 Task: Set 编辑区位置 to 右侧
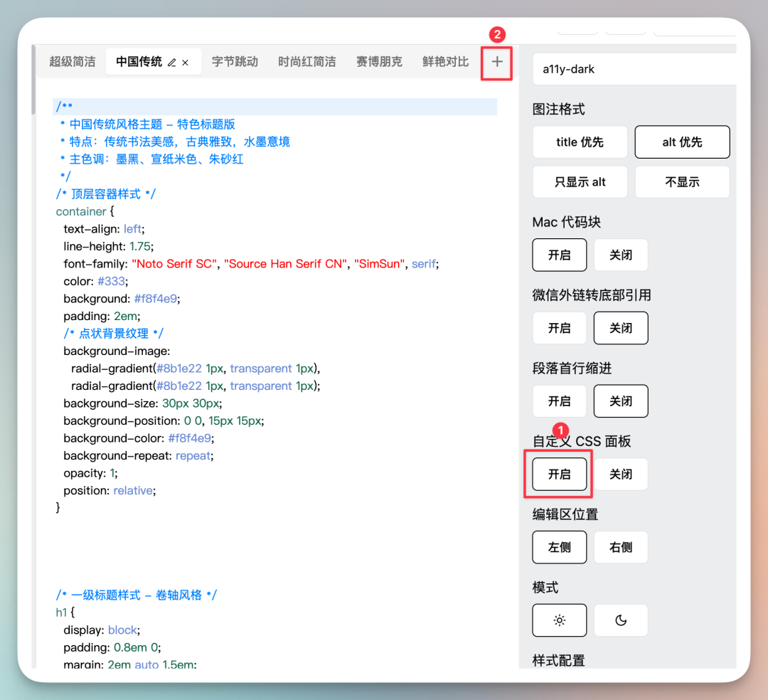coord(621,547)
